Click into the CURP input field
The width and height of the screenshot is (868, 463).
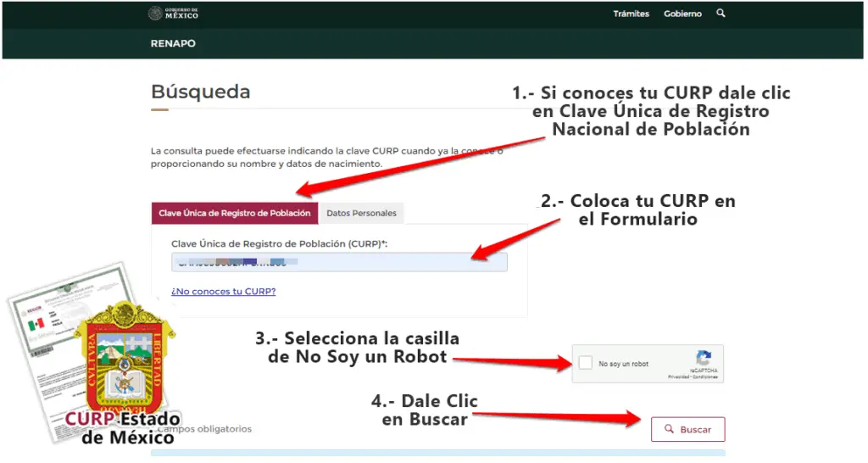coord(339,263)
